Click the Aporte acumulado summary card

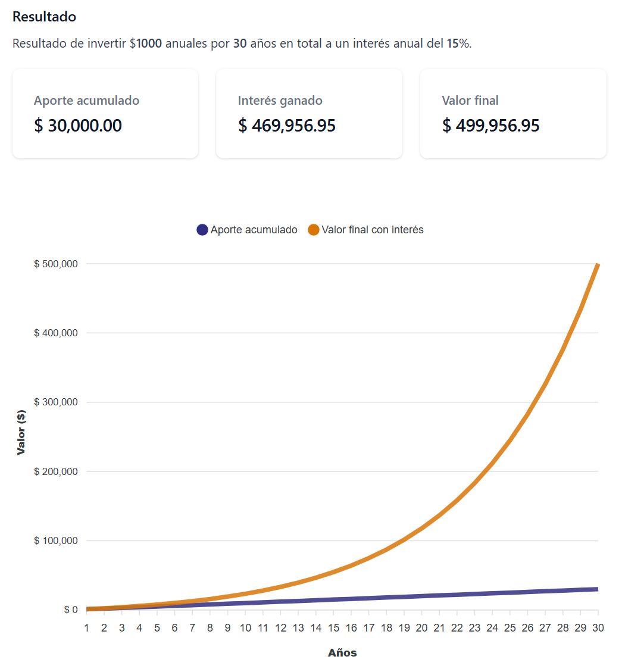coord(105,114)
